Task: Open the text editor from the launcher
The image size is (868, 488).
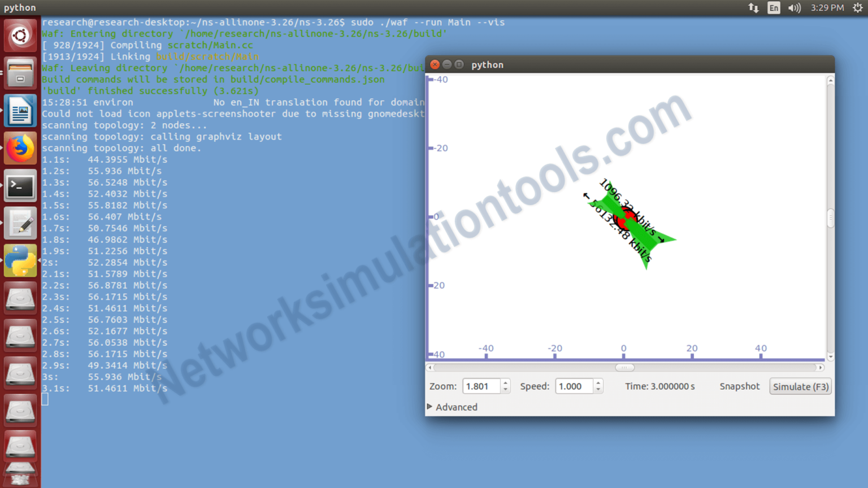Action: click(x=20, y=223)
